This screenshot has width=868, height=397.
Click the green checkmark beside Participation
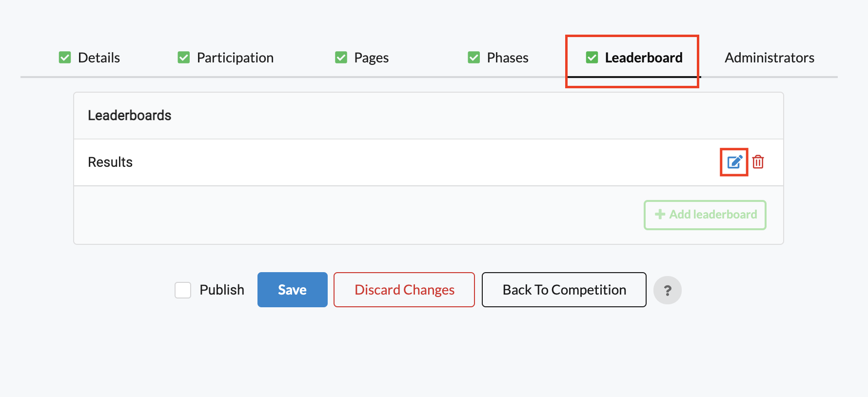coord(183,57)
